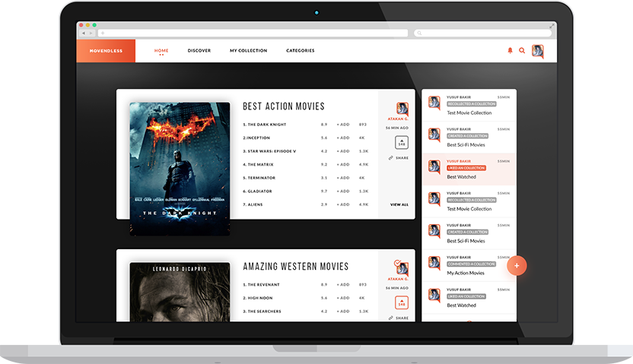This screenshot has width=633, height=364.
Task: Click the browser back arrow
Action: (x=84, y=33)
